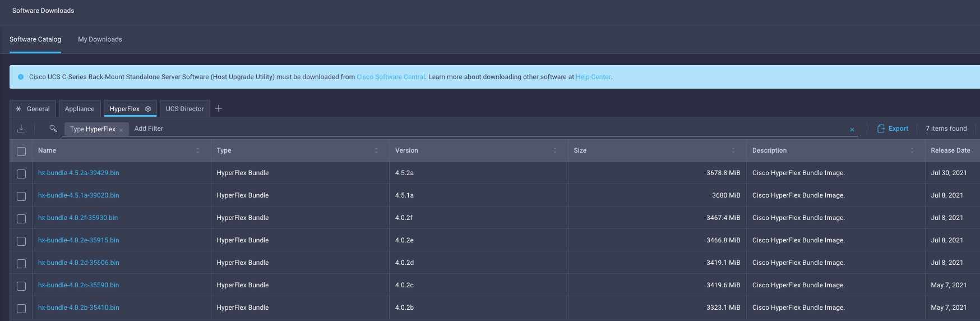The width and height of the screenshot is (980, 321).
Task: Open the Cisco Software Central link
Action: pyautogui.click(x=391, y=77)
